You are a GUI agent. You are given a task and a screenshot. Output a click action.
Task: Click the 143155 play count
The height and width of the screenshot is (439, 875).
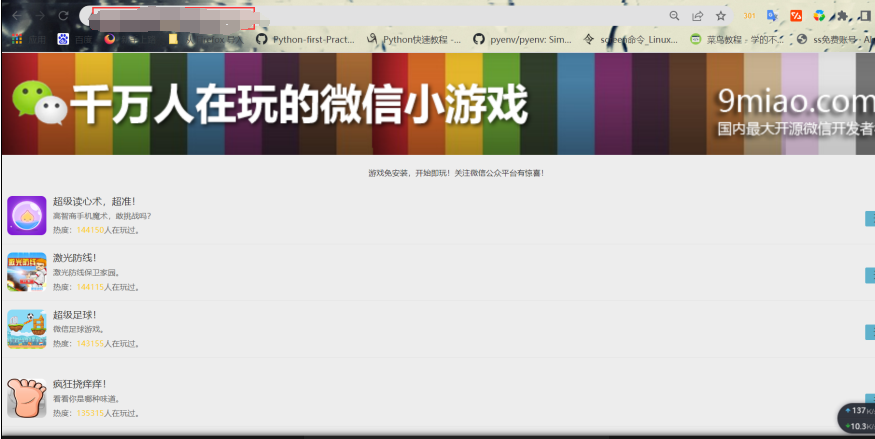(x=90, y=344)
